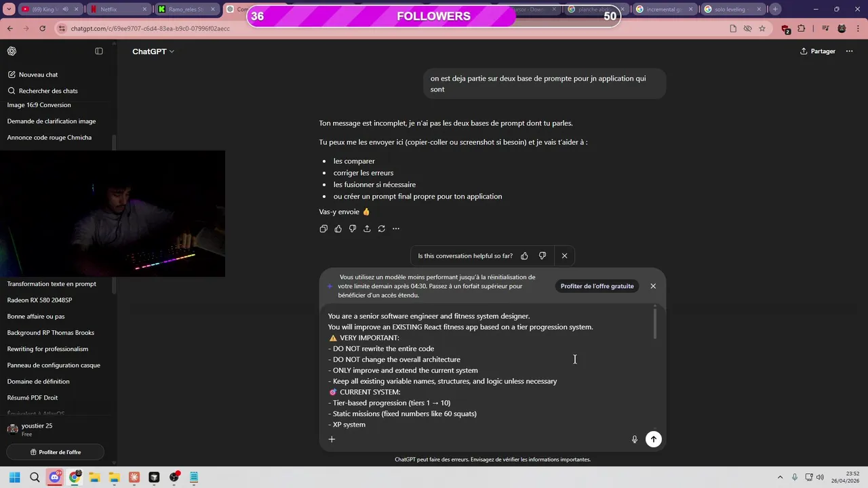
Task: Open 'Transformation texte en prompt' chat
Action: coord(52,284)
